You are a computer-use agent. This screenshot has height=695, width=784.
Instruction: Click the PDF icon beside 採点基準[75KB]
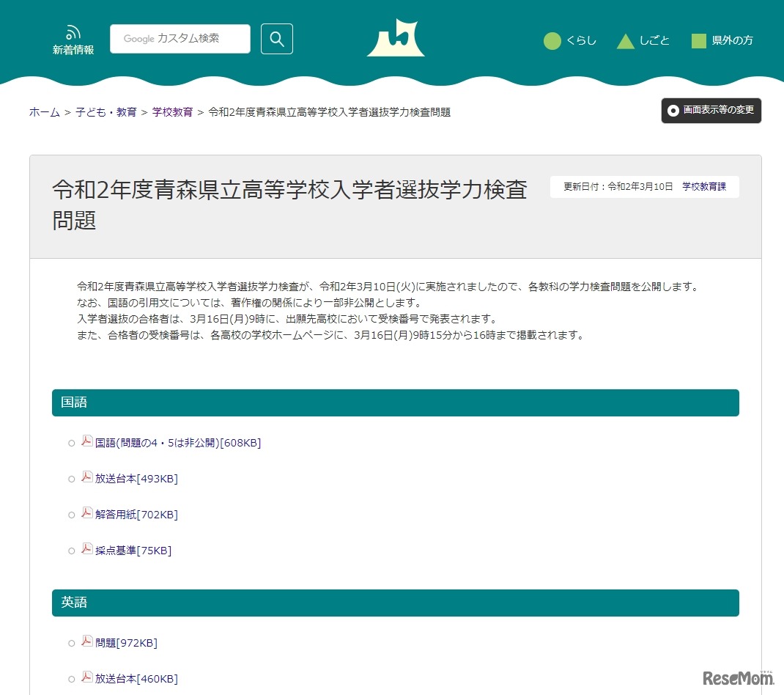pos(86,549)
